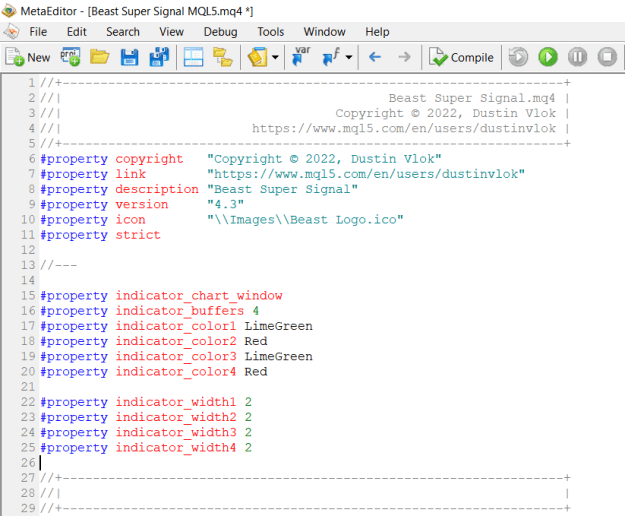Navigate forward with the grey right arrow
This screenshot has height=516, width=625.
pos(404,57)
